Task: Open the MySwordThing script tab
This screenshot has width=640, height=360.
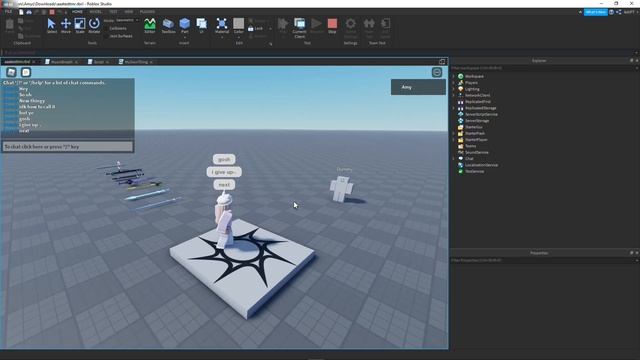Action: tap(136, 62)
